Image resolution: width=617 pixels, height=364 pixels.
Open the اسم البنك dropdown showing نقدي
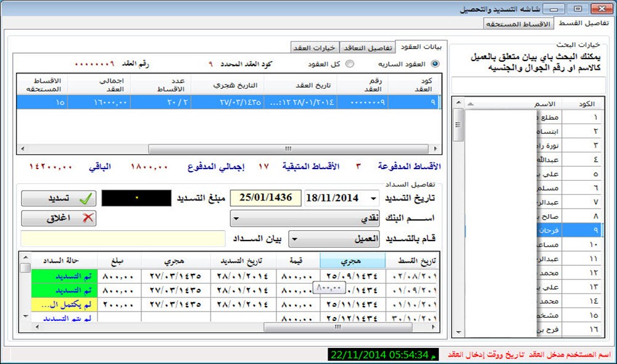(235, 218)
